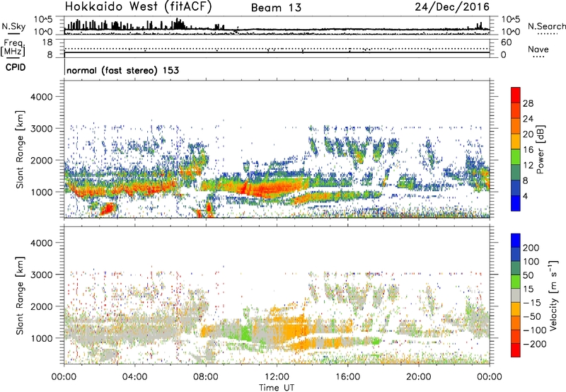Click the yellow-orange segment of Velocity color bar
The height and width of the screenshot is (392, 566).
click(516, 309)
